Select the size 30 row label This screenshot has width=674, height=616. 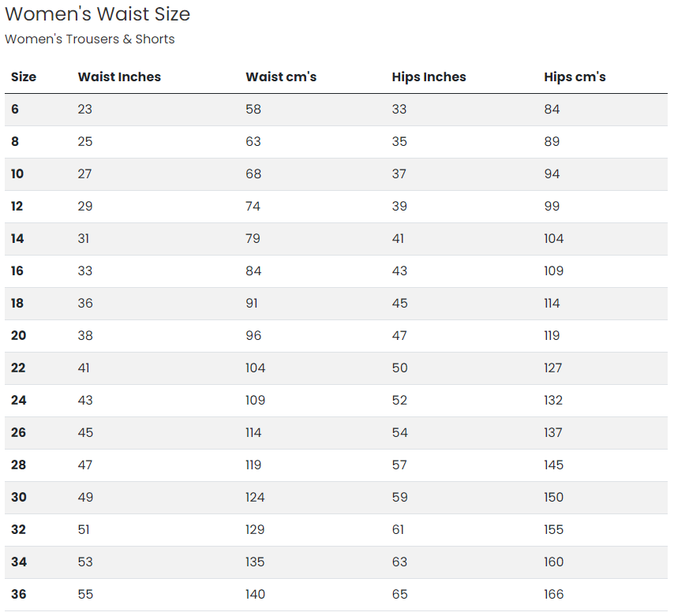point(19,498)
